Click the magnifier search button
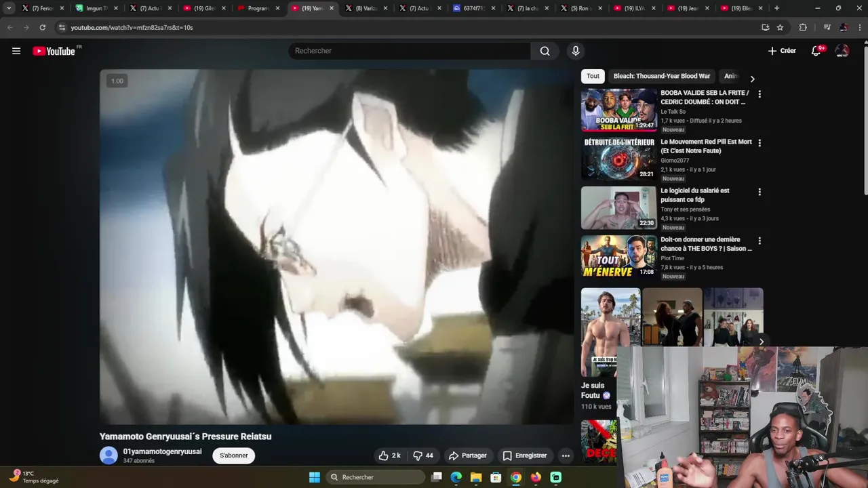 545,51
